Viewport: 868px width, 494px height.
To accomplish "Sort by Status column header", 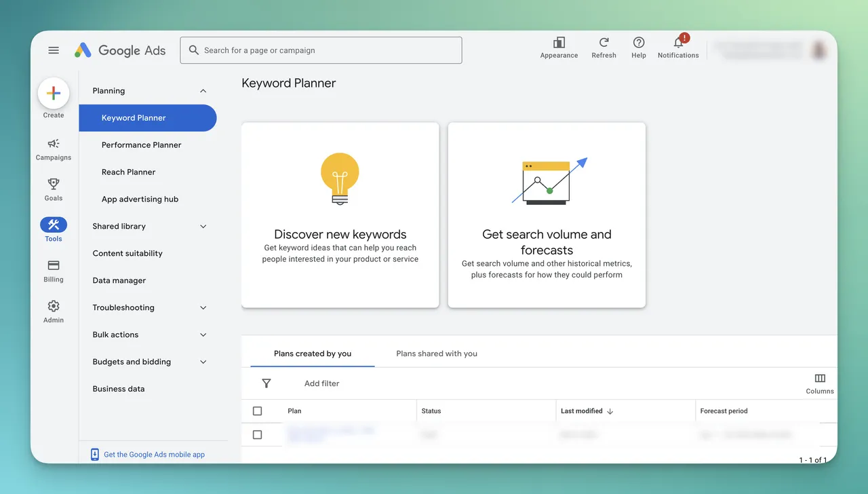I will [x=431, y=411].
